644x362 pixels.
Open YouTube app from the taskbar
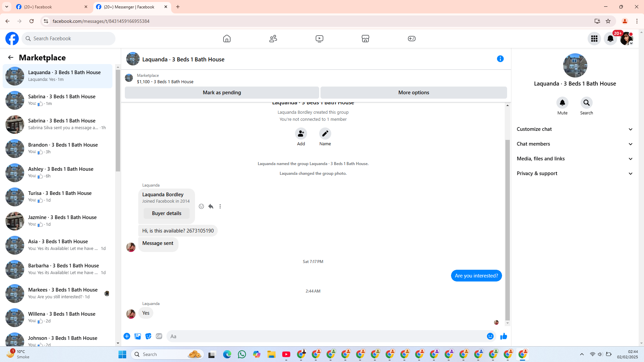point(286,354)
